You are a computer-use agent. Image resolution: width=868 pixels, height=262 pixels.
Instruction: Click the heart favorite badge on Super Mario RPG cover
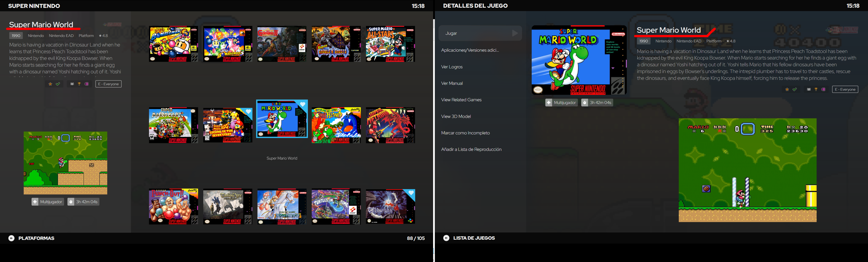(248, 111)
